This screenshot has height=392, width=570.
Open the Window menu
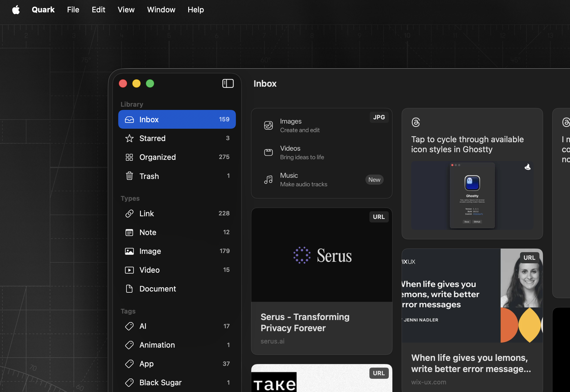click(x=161, y=10)
